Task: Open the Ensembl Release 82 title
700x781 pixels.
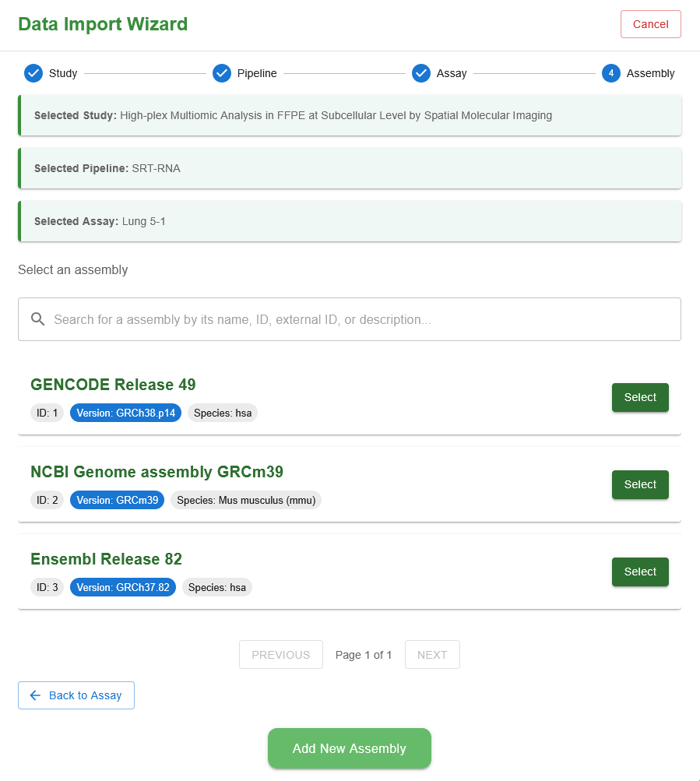Action: click(x=106, y=559)
